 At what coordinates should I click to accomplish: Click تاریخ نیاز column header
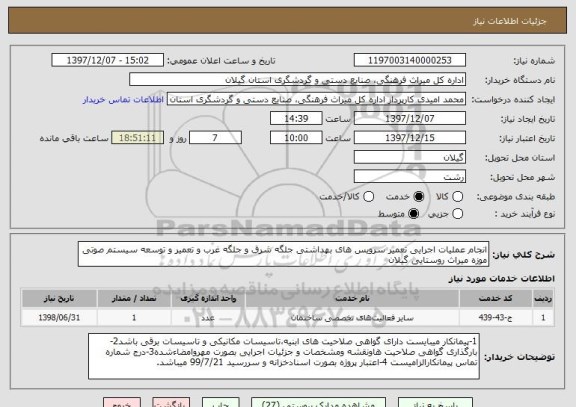(x=59, y=298)
